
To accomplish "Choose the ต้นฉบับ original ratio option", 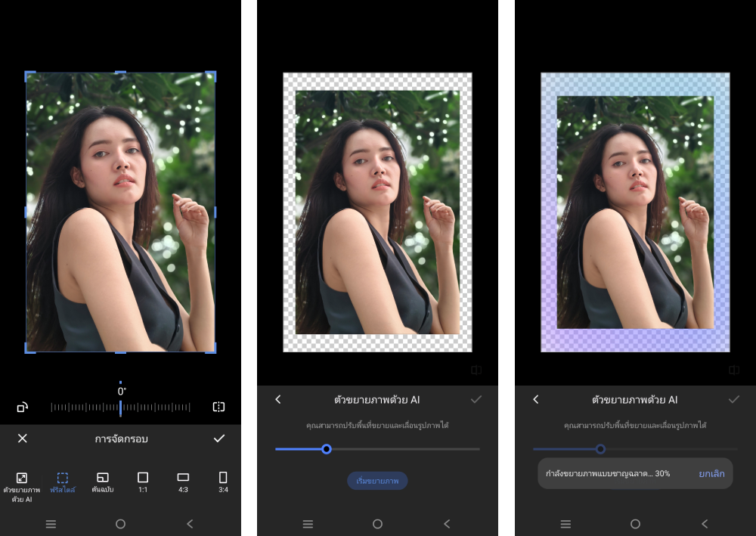I will [x=103, y=483].
